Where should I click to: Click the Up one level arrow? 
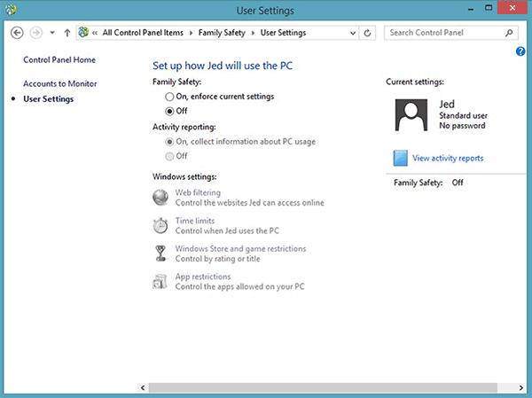coord(67,33)
